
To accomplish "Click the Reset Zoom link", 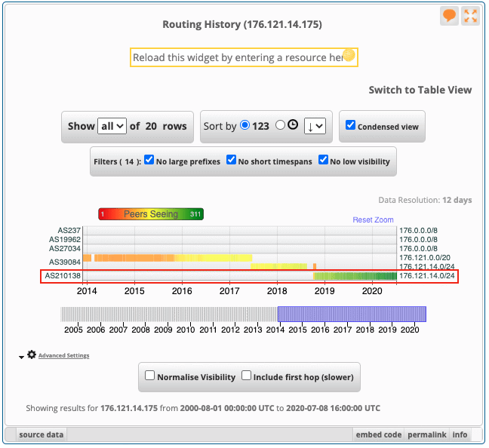I will pos(373,219).
